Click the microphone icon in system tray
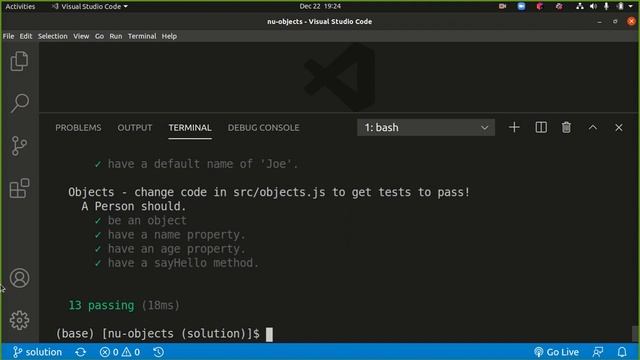This screenshot has width=640, height=360. coord(606,6)
